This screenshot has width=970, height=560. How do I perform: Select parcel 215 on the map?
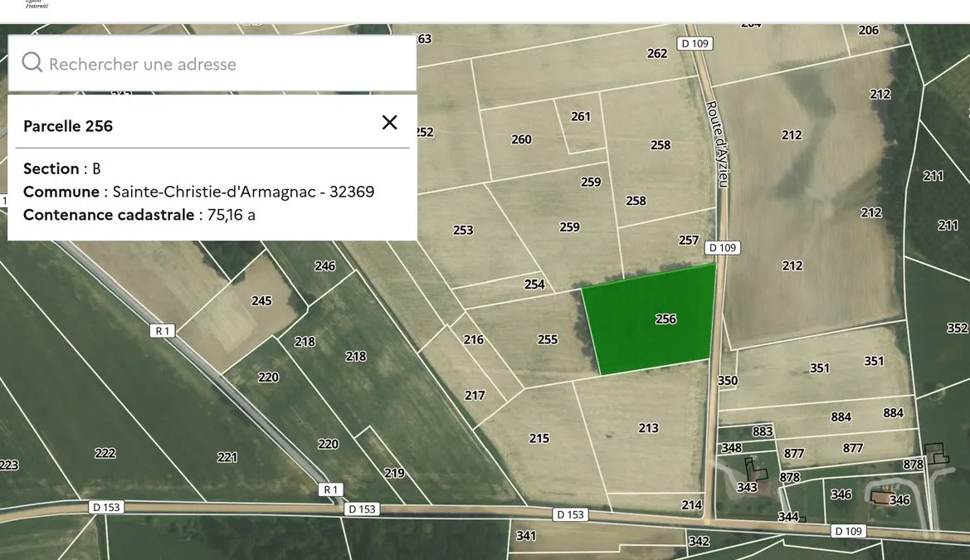pyautogui.click(x=539, y=438)
